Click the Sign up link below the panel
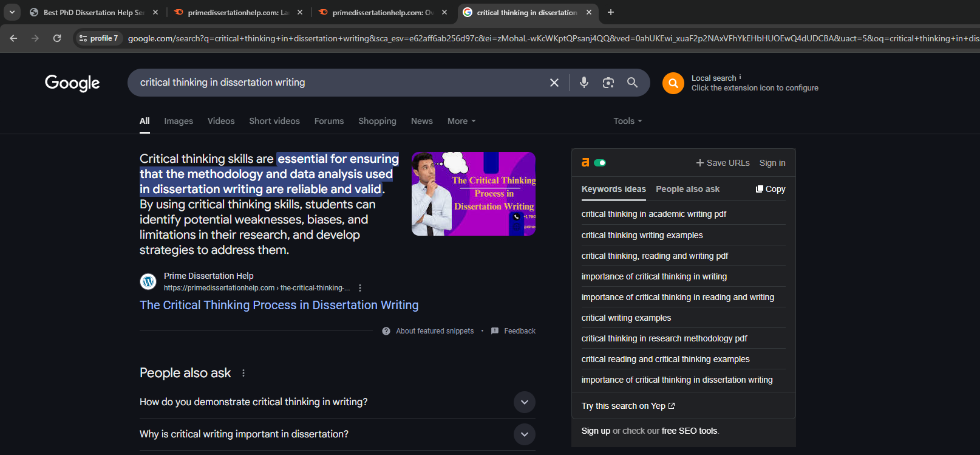Screen dimensions: 980x455 coord(596,431)
